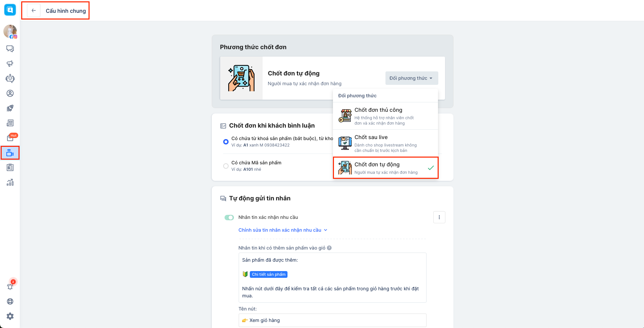Select radio for keyword sản phẩm option
Viewport: 644px width, 328px height.
point(226,142)
